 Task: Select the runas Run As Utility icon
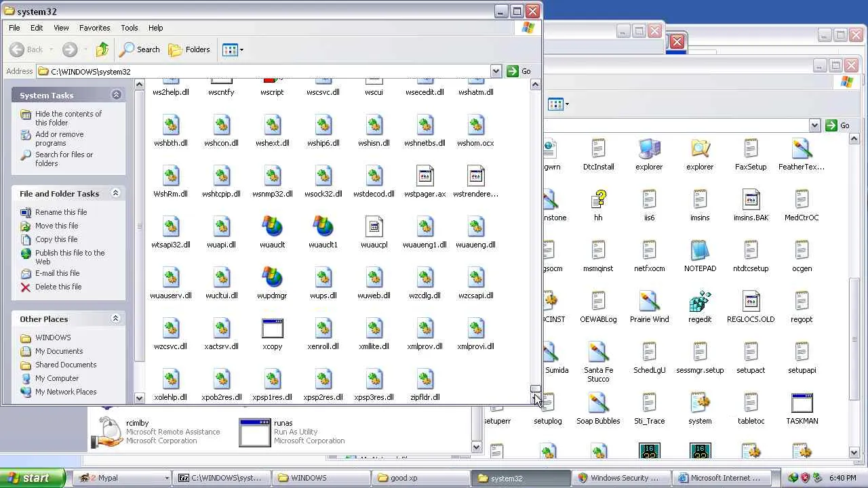[255, 432]
